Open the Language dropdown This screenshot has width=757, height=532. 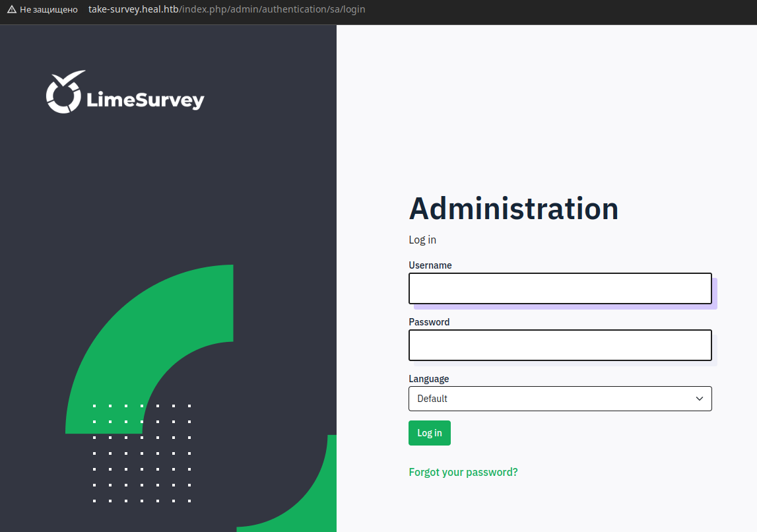pyautogui.click(x=560, y=399)
